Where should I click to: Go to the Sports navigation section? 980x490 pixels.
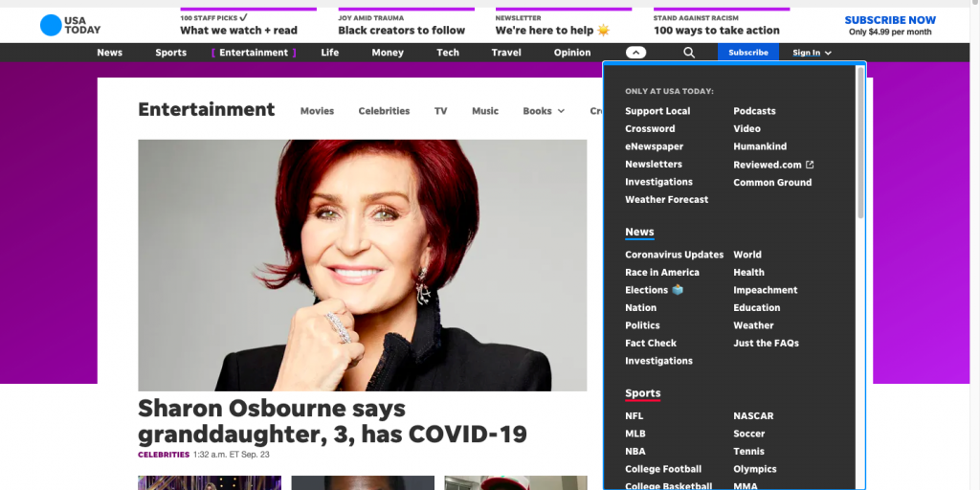click(170, 53)
